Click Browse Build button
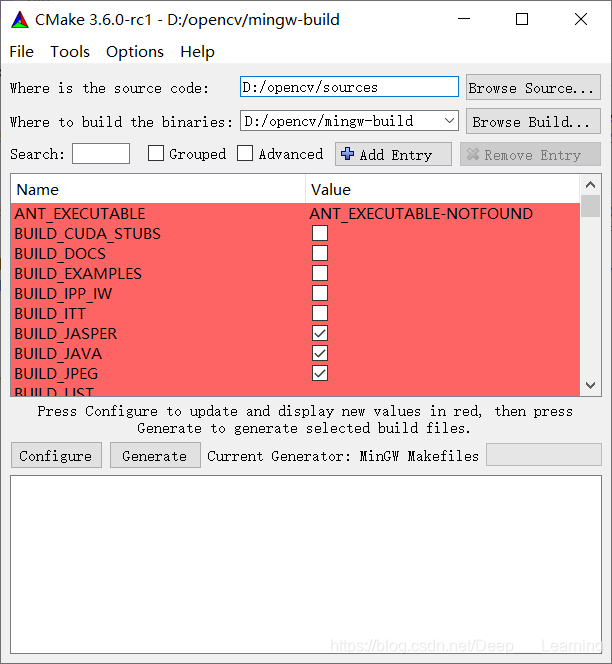The height and width of the screenshot is (664, 612). click(x=533, y=122)
